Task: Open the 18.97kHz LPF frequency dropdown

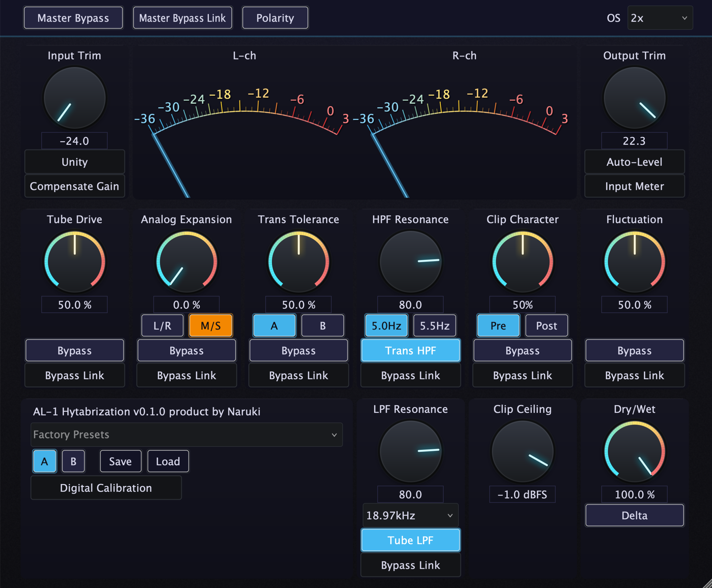Action: (410, 515)
